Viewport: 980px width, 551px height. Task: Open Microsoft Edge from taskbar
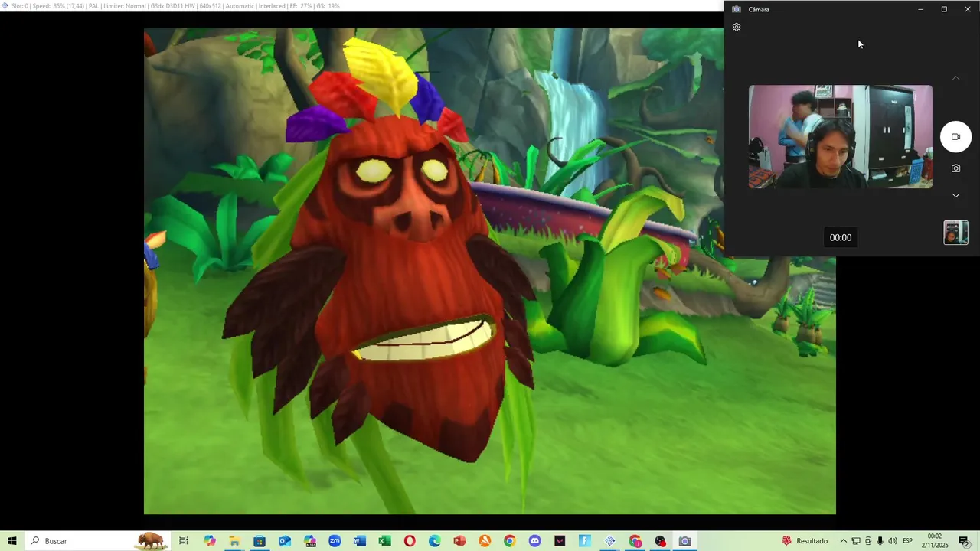pyautogui.click(x=435, y=541)
